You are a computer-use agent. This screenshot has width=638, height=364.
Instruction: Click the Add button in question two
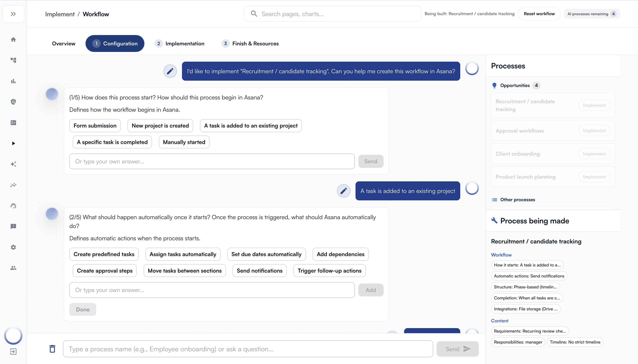[371, 290]
